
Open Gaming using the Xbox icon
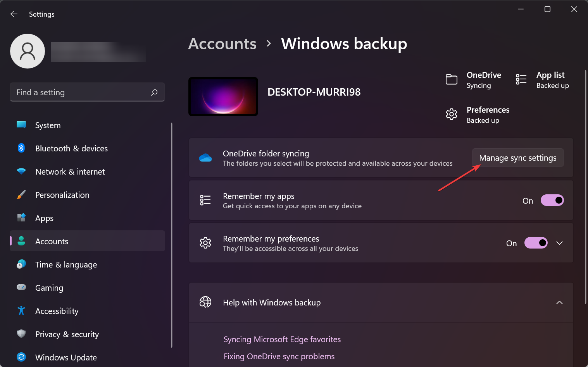21,287
